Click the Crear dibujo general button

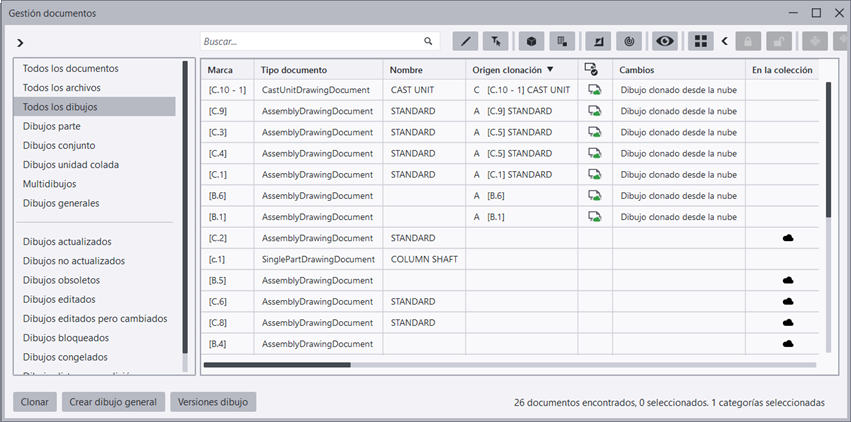(x=113, y=402)
